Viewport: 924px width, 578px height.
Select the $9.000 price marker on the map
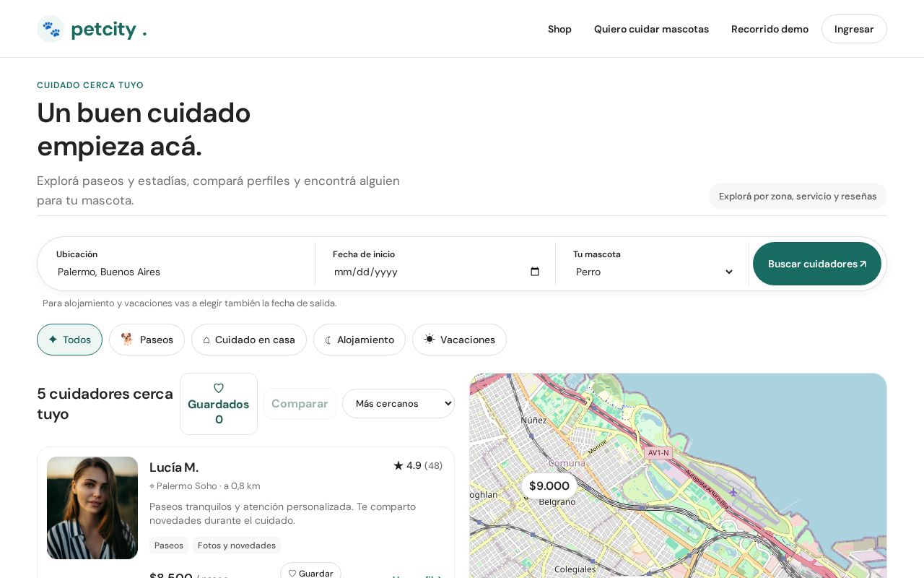[549, 486]
